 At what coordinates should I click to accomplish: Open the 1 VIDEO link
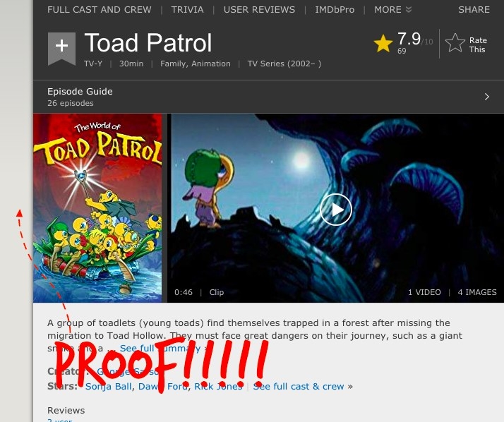(x=424, y=292)
